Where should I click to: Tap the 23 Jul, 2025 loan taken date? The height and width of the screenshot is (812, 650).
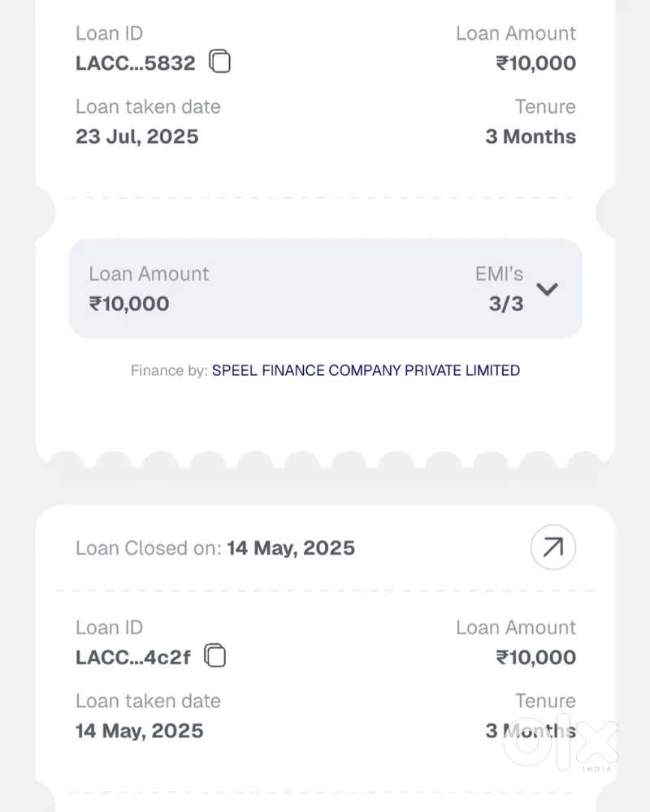pos(137,136)
